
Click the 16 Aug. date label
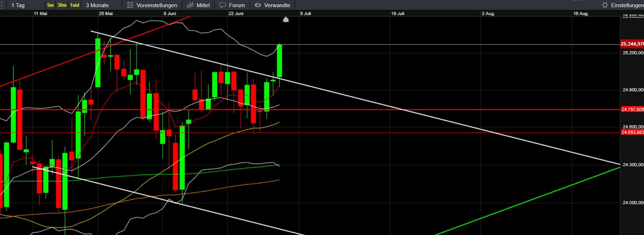coord(581,14)
